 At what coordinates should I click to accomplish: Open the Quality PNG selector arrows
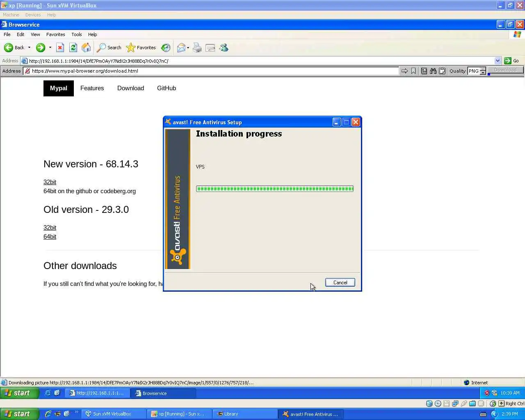[483, 71]
